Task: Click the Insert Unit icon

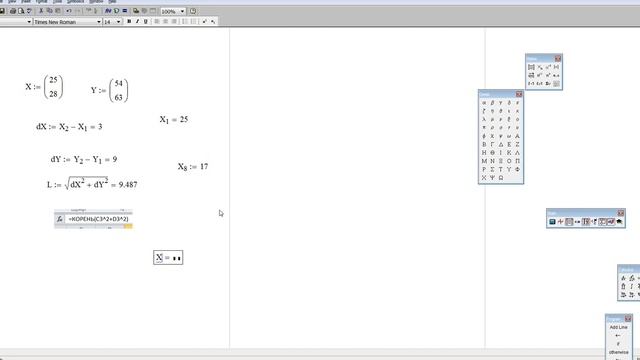Action: pos(116,11)
